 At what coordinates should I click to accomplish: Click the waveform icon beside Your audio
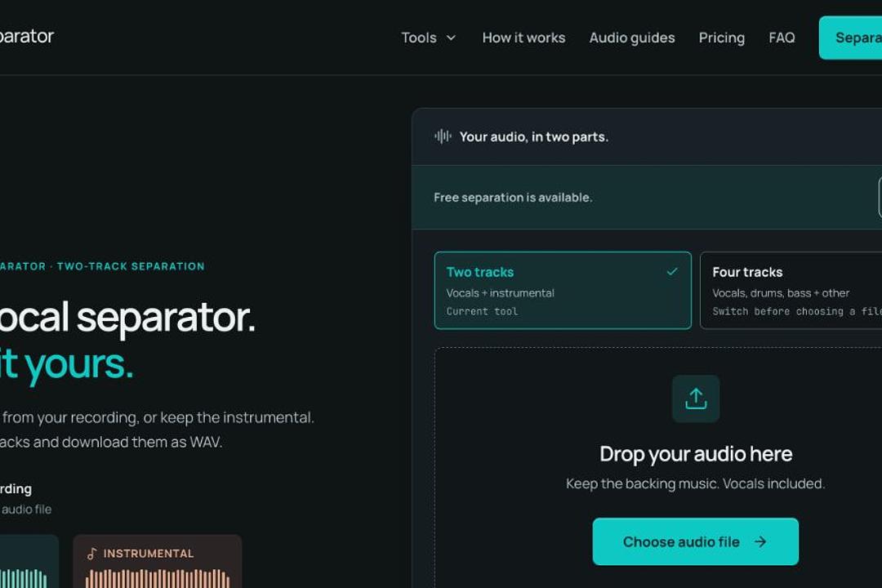pyautogui.click(x=443, y=136)
